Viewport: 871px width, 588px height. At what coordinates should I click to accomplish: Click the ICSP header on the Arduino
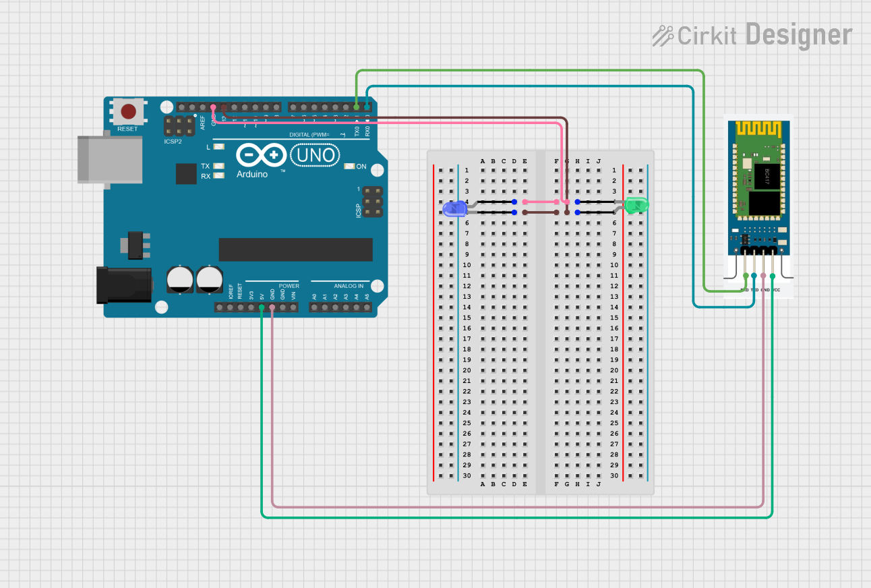pos(371,201)
